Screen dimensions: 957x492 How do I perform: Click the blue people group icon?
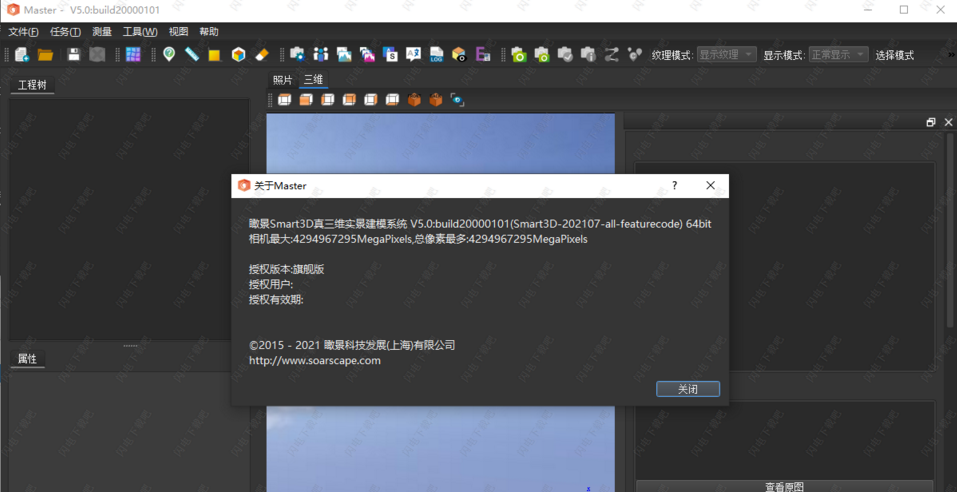point(320,55)
